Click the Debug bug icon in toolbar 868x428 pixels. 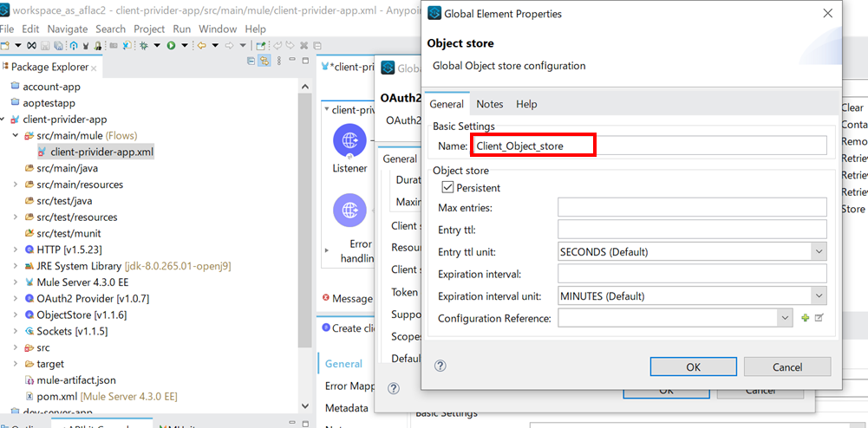(143, 46)
